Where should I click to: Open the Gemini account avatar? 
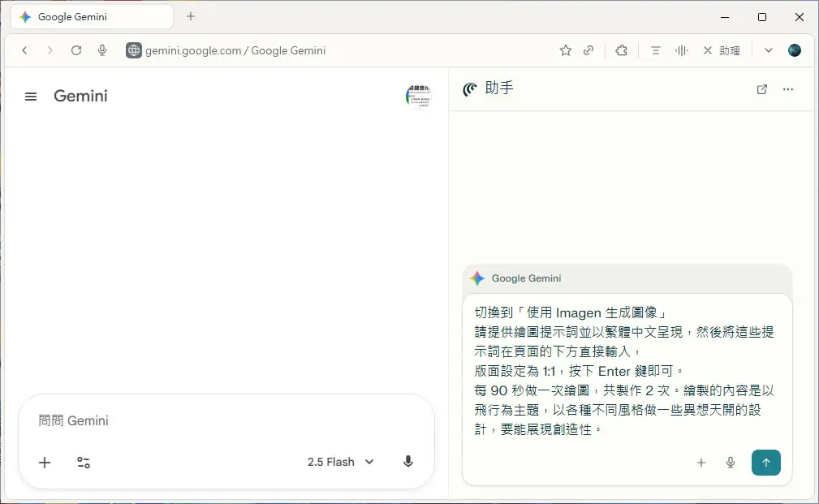[x=418, y=96]
